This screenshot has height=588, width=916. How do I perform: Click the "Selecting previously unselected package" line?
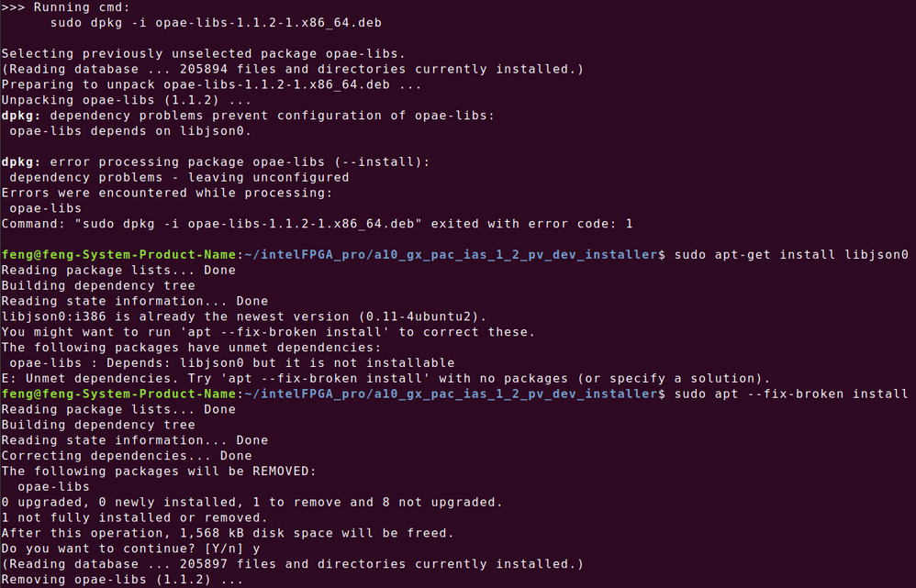pyautogui.click(x=202, y=53)
